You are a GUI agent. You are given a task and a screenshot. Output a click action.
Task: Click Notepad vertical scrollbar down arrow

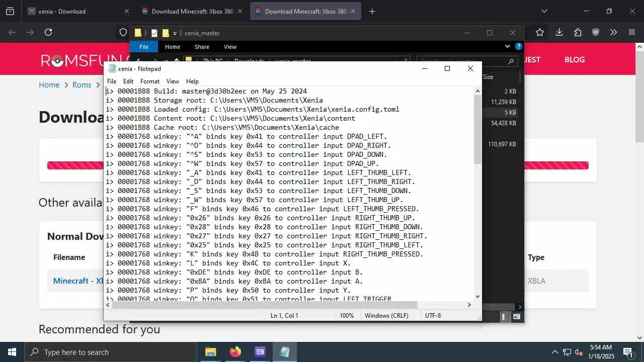coord(477,297)
